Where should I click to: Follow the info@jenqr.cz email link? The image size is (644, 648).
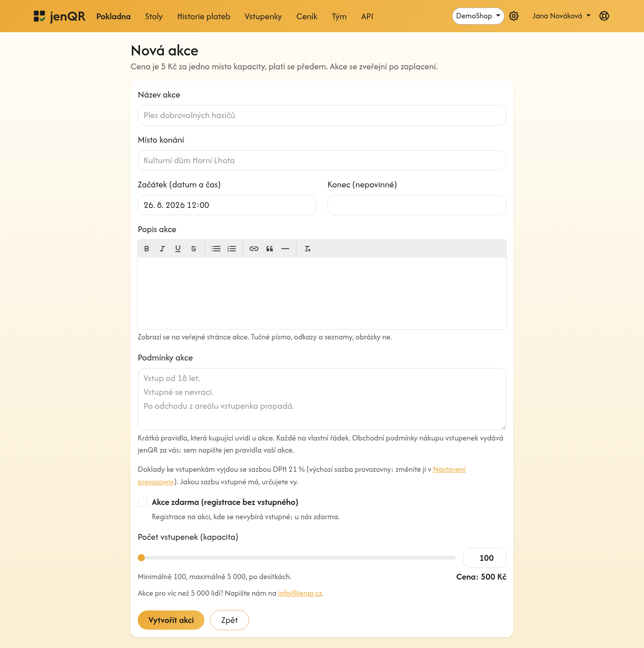tap(300, 593)
